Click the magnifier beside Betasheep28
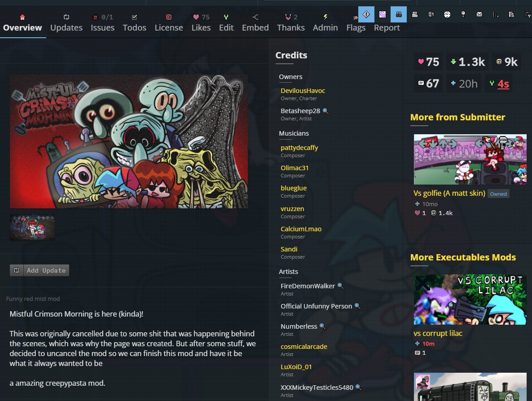Screen dimensions: 532x401 click(x=325, y=111)
